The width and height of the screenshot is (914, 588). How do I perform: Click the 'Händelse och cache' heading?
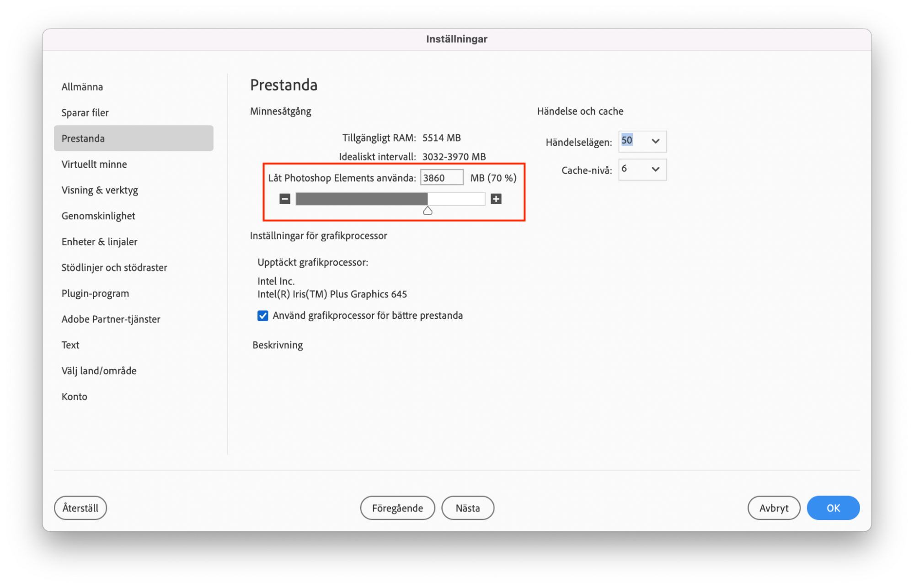(x=580, y=111)
